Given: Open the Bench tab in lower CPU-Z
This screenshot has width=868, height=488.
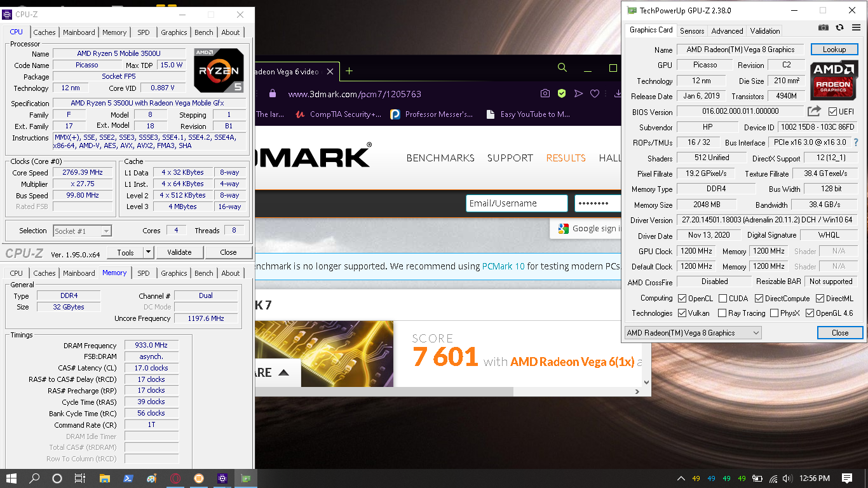Looking at the screenshot, I should (204, 273).
